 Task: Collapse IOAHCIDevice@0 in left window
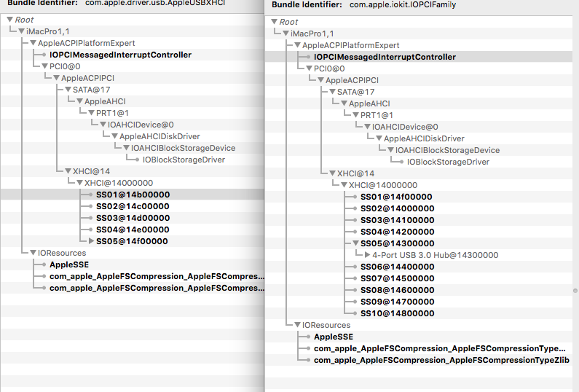click(103, 125)
